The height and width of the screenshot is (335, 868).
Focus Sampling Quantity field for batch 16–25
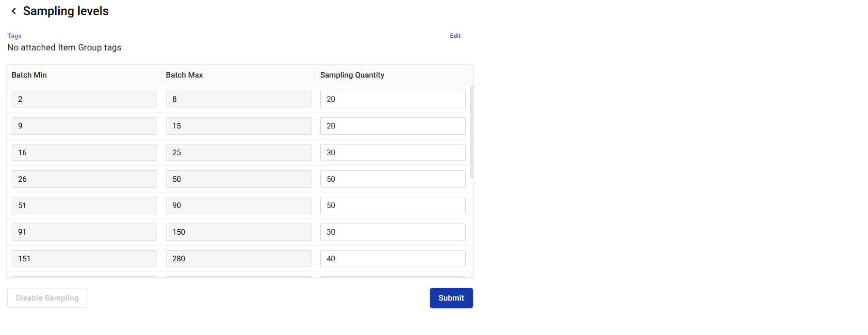coord(393,153)
